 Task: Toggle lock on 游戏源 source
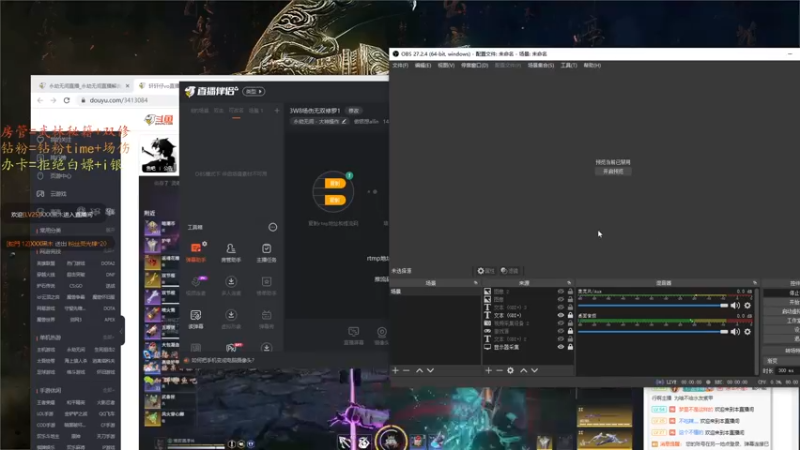click(570, 331)
